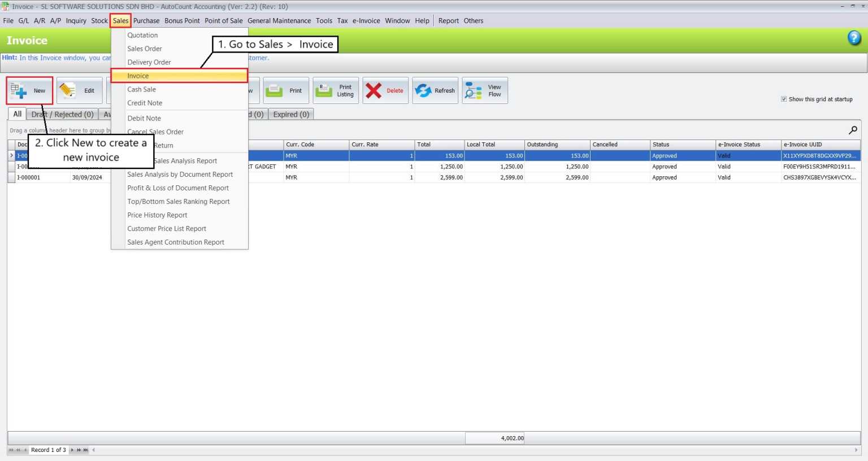Open the General Maintenance menu
This screenshot has height=461, width=868.
pyautogui.click(x=279, y=21)
